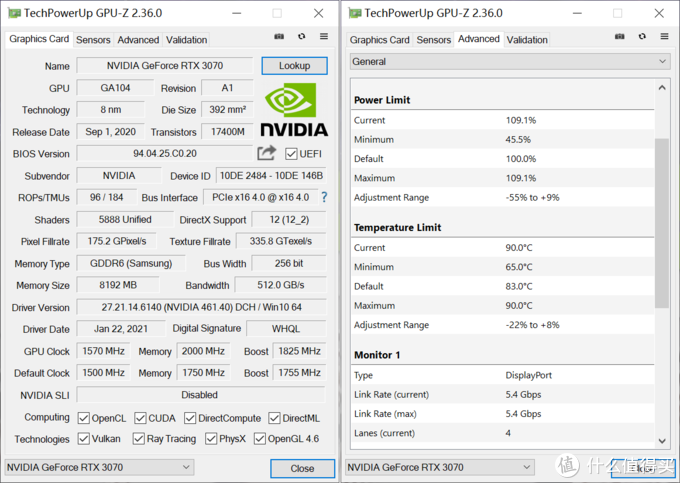Image resolution: width=680 pixels, height=483 pixels.
Task: Click refresh icon in left GPU-Z window
Action: coord(301,36)
